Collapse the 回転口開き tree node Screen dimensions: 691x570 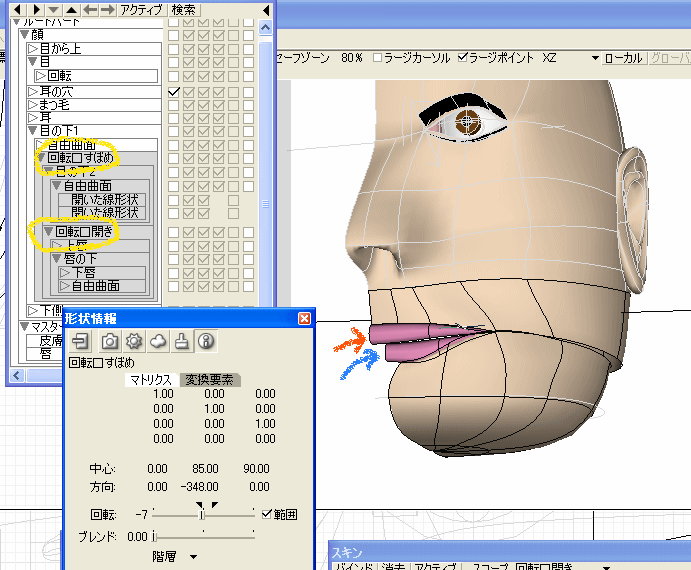pos(47,232)
